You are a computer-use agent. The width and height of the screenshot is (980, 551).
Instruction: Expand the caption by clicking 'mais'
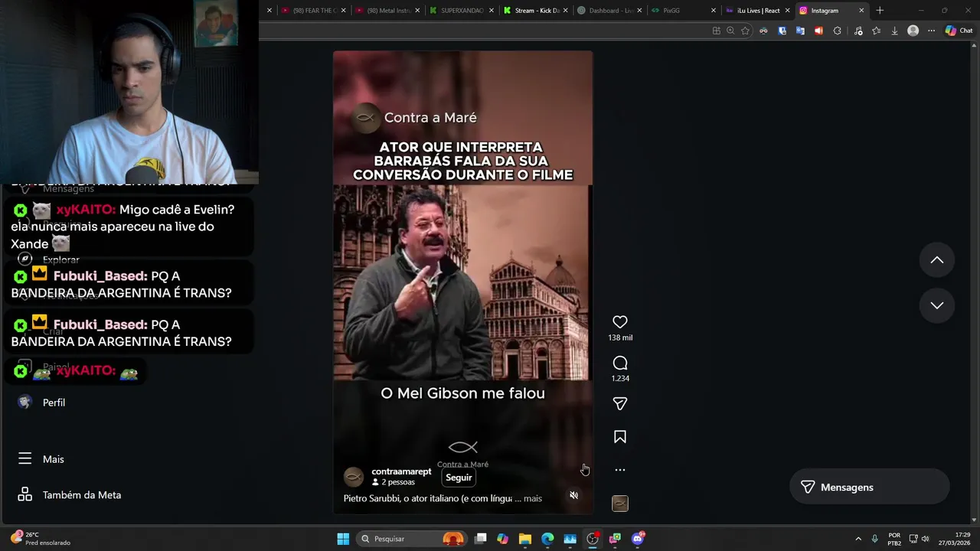click(532, 498)
